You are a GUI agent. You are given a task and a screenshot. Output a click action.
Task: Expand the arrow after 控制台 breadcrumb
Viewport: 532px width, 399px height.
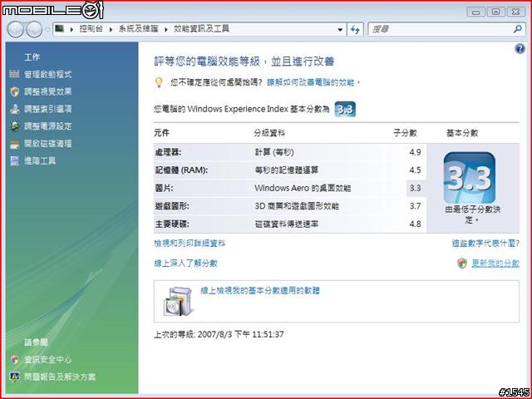pos(111,29)
